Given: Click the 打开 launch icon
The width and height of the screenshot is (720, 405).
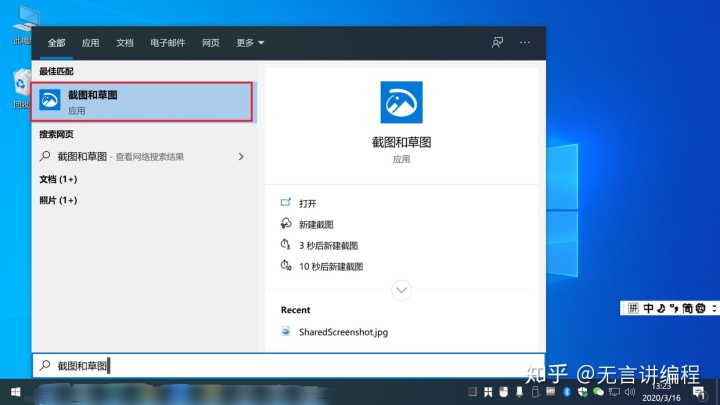Looking at the screenshot, I should pyautogui.click(x=286, y=202).
